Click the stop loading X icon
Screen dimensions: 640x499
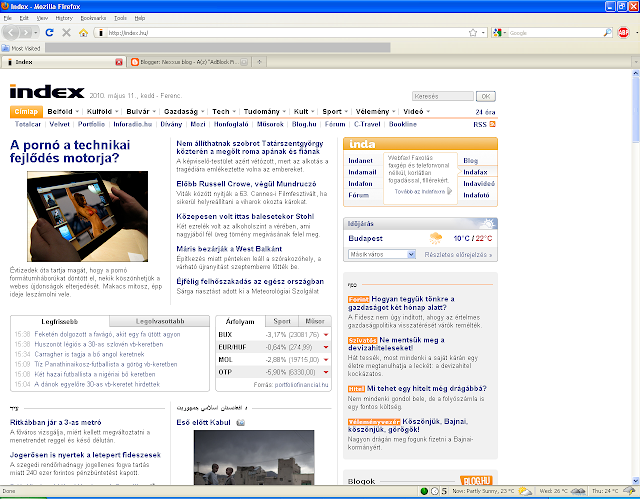pos(67,33)
